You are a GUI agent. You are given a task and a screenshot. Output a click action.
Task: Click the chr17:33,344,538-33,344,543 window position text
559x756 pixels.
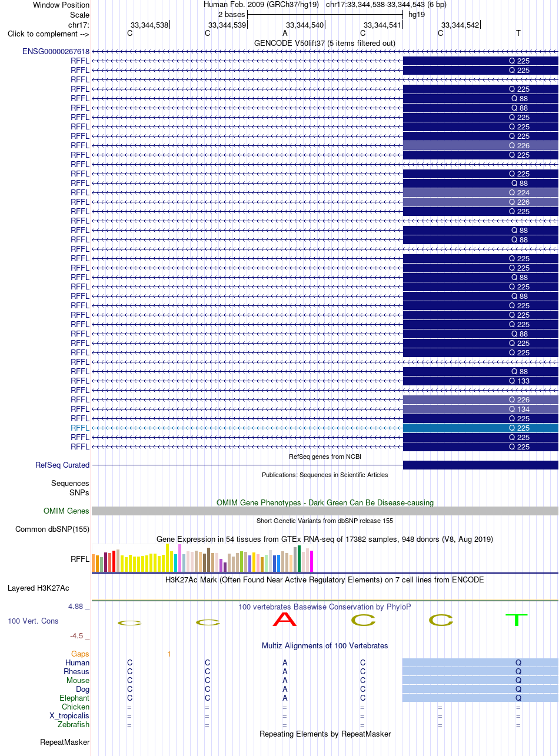coord(386,5)
